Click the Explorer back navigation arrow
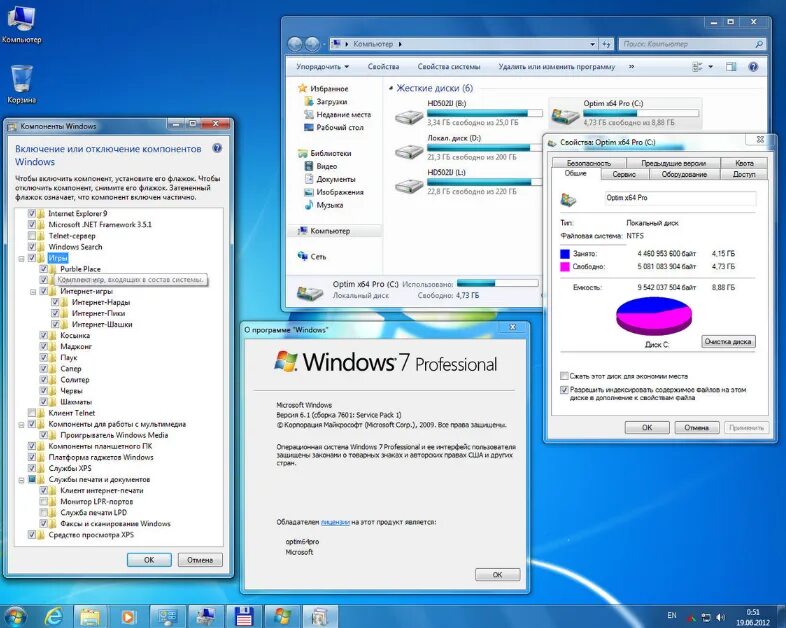786x628 pixels. (295, 44)
